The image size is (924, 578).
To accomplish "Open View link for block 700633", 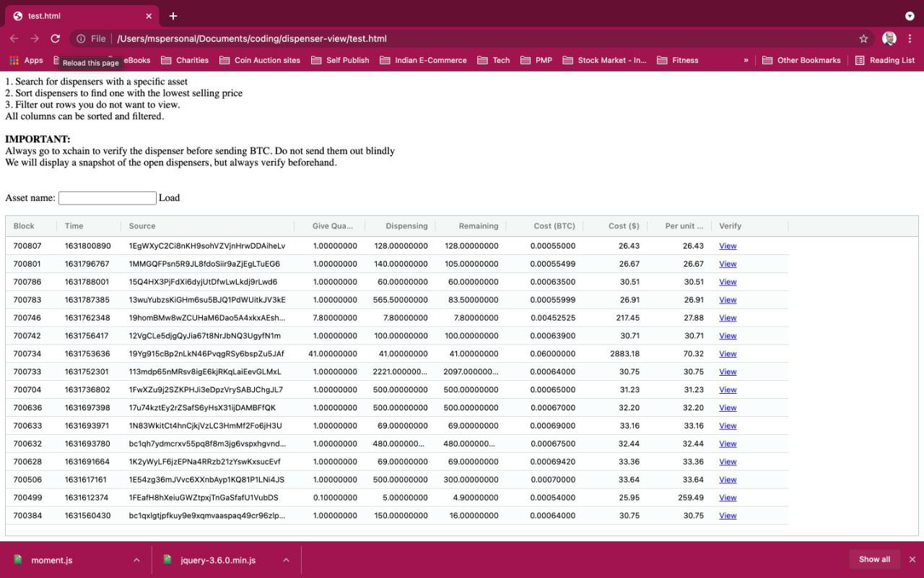I will 728,426.
